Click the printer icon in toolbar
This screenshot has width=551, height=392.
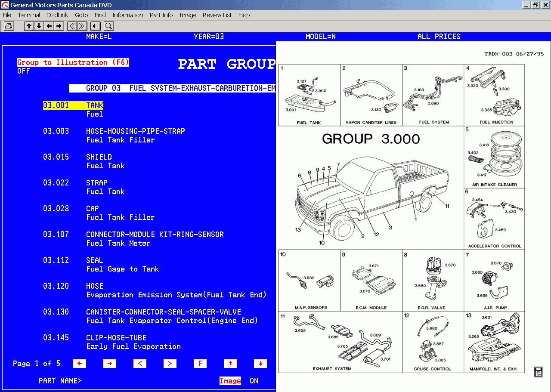[x=9, y=26]
